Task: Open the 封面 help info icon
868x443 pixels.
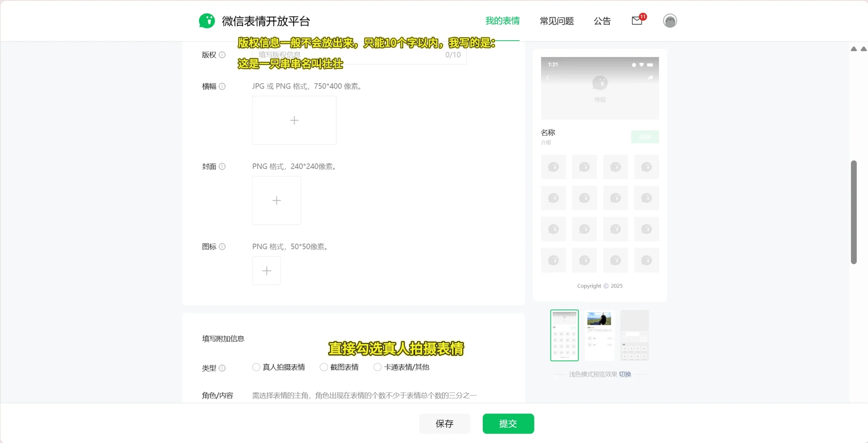Action: coord(223,167)
